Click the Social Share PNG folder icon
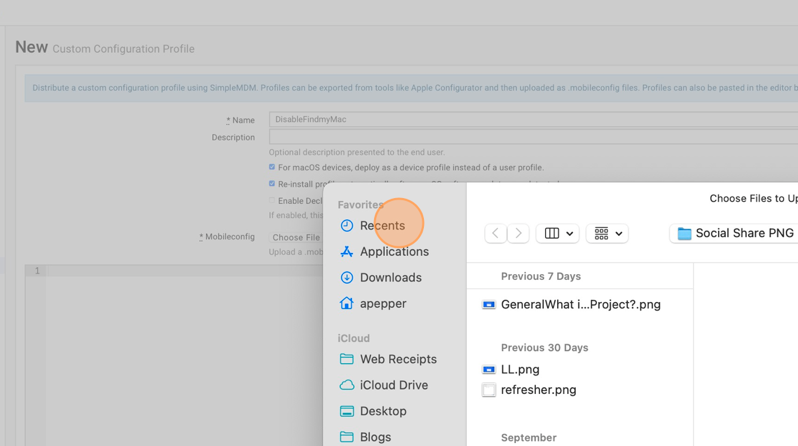 click(685, 233)
